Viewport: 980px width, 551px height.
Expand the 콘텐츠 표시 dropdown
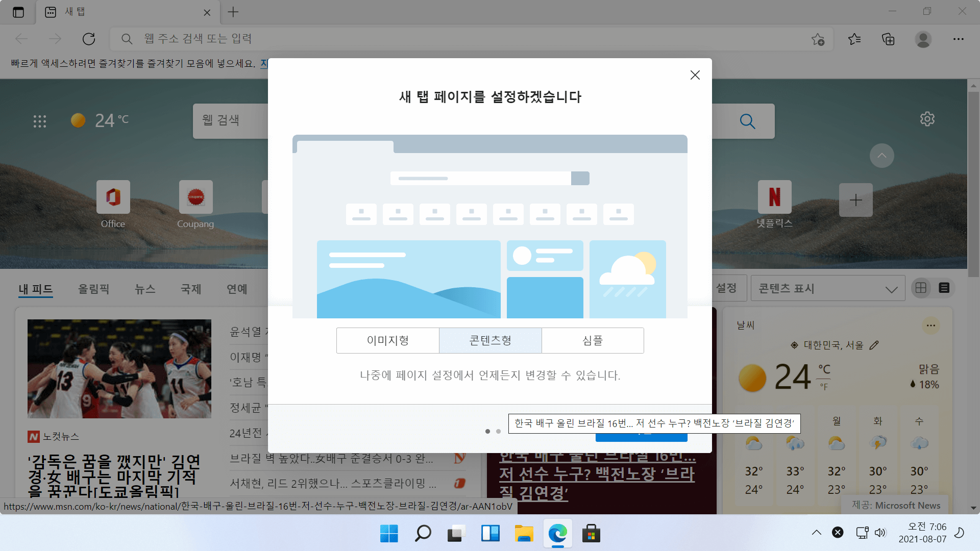pyautogui.click(x=828, y=288)
